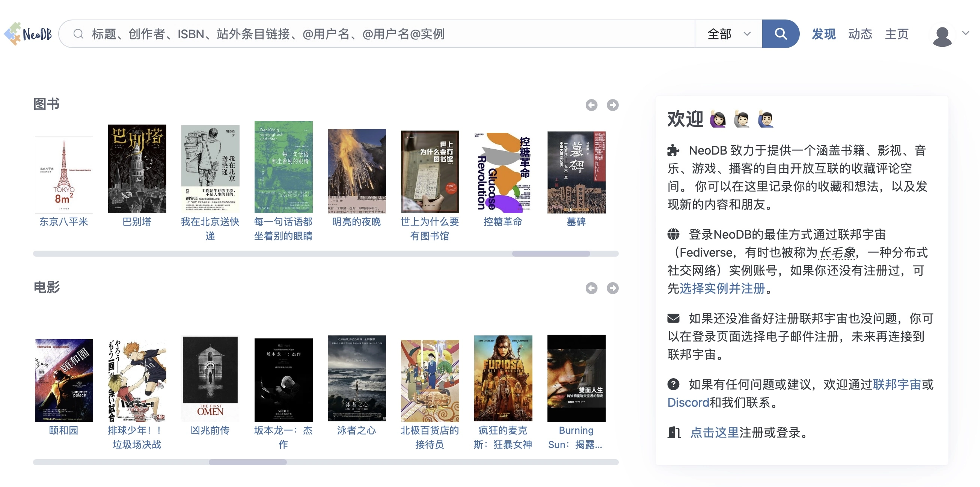This screenshot has height=487, width=980.
Task: Click the globe icon in welcome panel
Action: pos(673,234)
